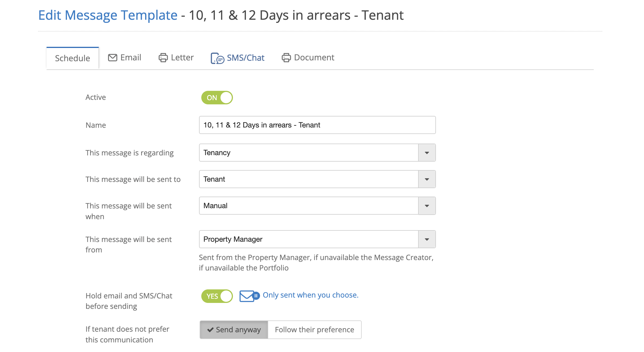Viewport: 644px width, 352px height.
Task: Click the 'If tenant does not prefer this communication' label
Action: (127, 334)
